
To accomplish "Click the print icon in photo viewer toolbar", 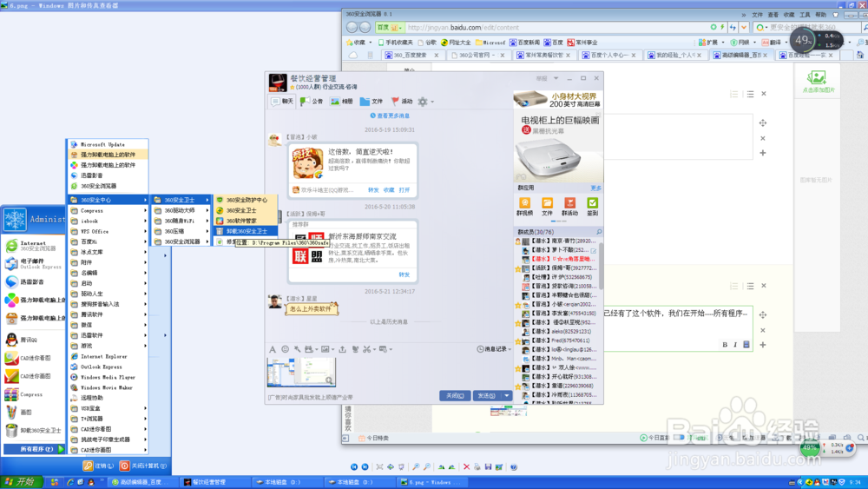I will coord(477,466).
